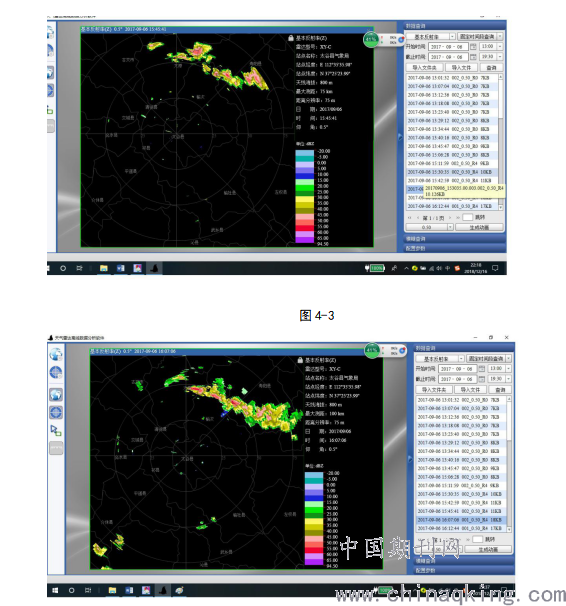This screenshot has height=606, width=566.
Task: Click the green 41% circle badge in upper window
Action: click(371, 39)
